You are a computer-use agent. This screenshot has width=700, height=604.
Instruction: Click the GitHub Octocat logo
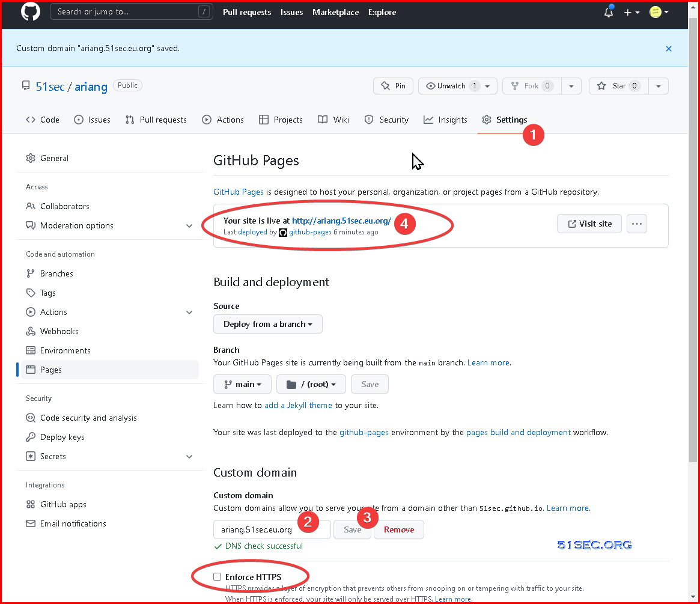coord(31,11)
